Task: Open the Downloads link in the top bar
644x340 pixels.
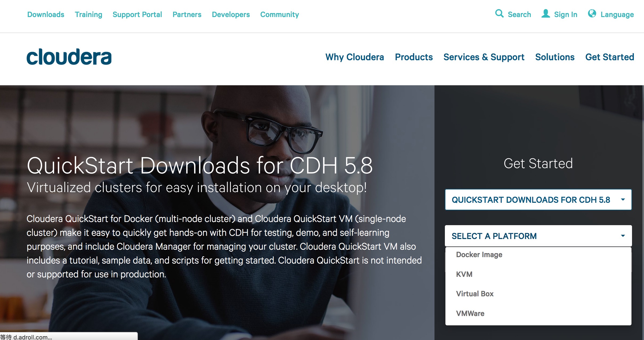Action: tap(46, 14)
